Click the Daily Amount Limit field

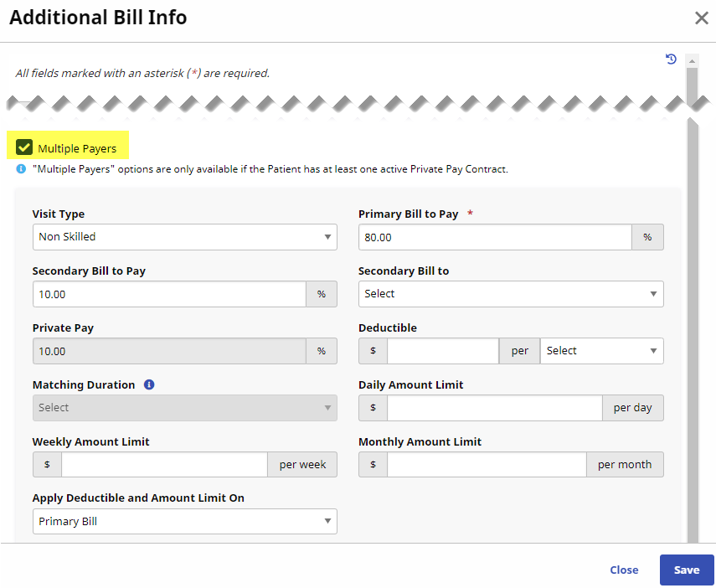click(494, 408)
